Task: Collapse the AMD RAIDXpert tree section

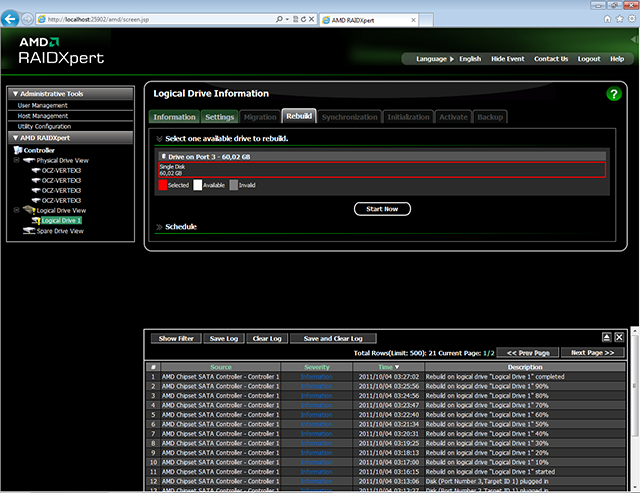Action: click(x=15, y=138)
